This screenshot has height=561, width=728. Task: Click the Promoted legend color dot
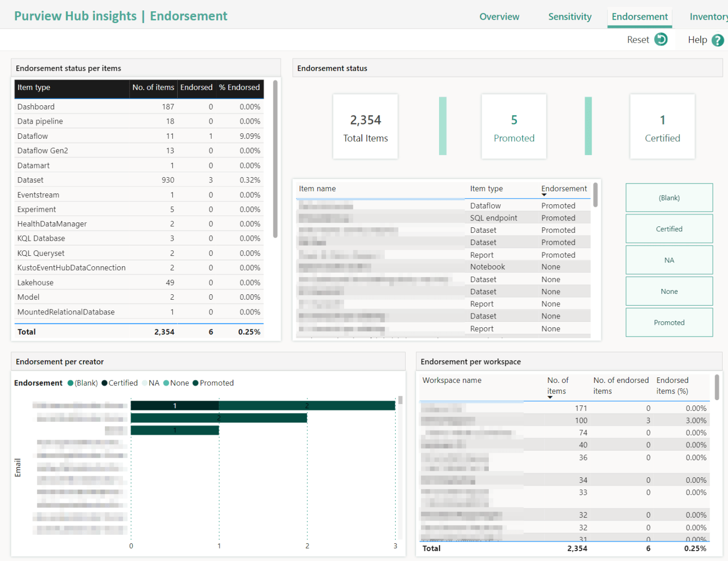point(196,383)
